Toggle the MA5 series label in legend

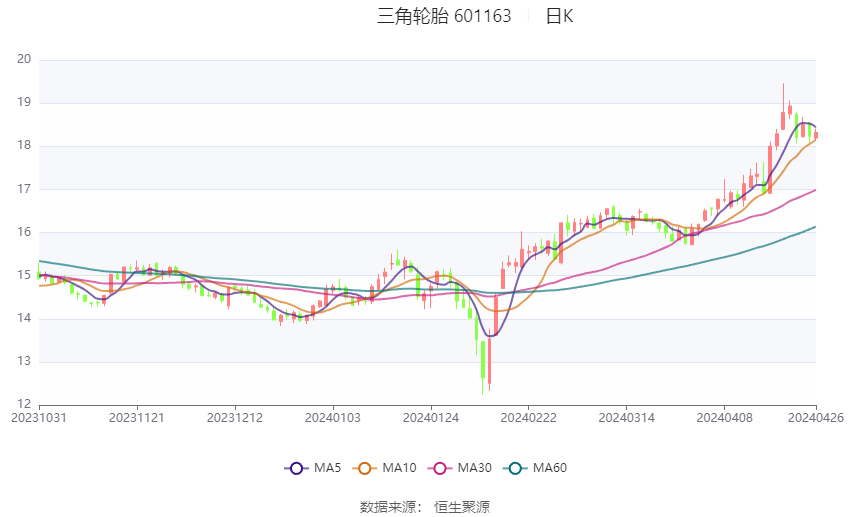(328, 467)
